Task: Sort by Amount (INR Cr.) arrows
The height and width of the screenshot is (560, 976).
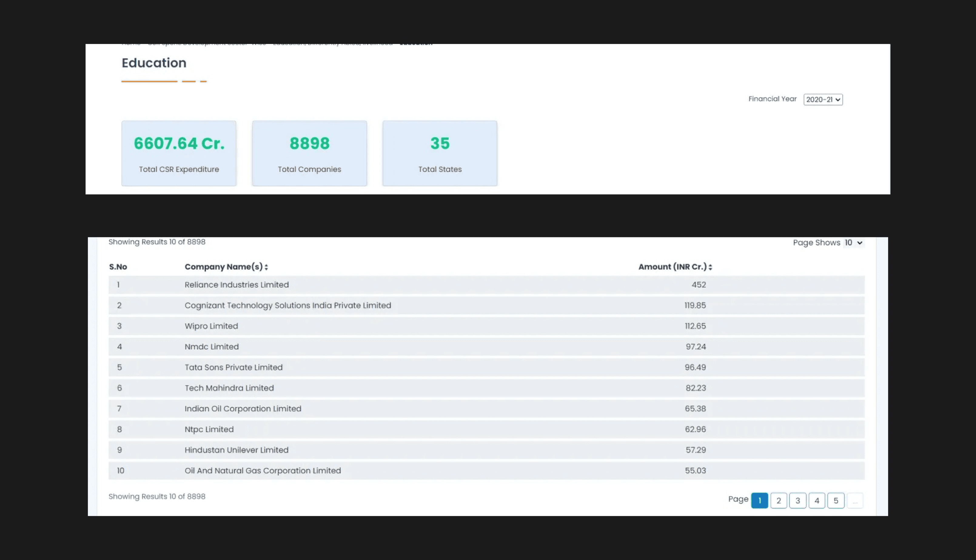Action: 710,267
